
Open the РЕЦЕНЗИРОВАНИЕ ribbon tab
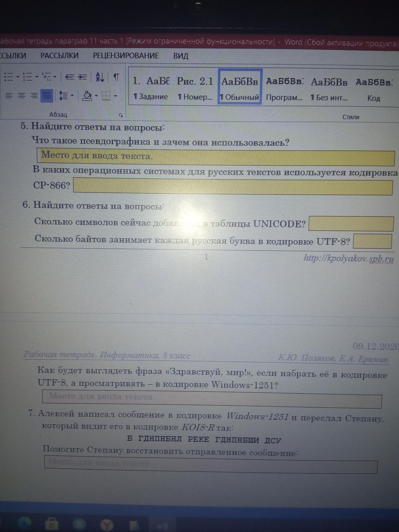click(126, 56)
